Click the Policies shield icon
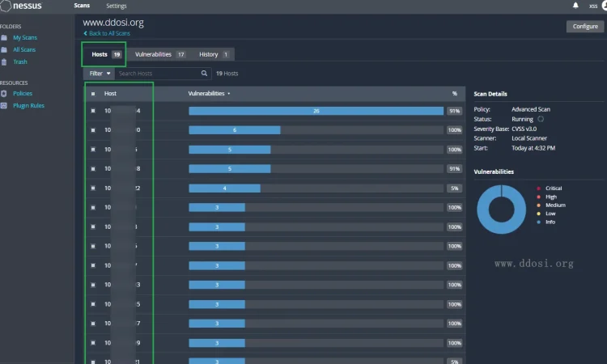The height and width of the screenshot is (364, 607). [4, 93]
